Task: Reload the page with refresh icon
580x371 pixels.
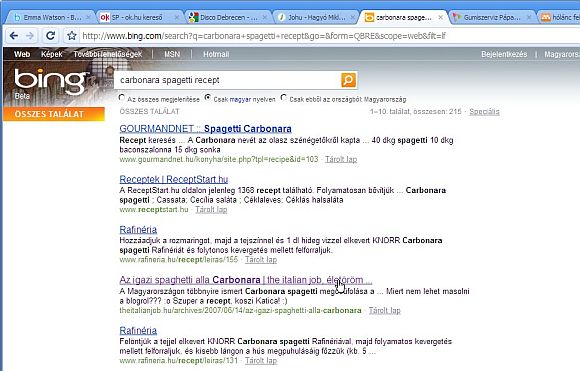Action: 51,36
